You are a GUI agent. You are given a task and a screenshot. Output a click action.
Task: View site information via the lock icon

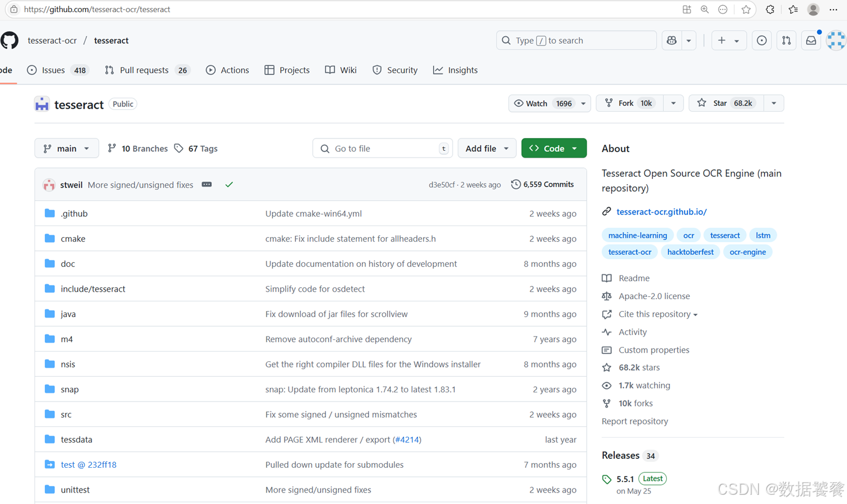(14, 9)
